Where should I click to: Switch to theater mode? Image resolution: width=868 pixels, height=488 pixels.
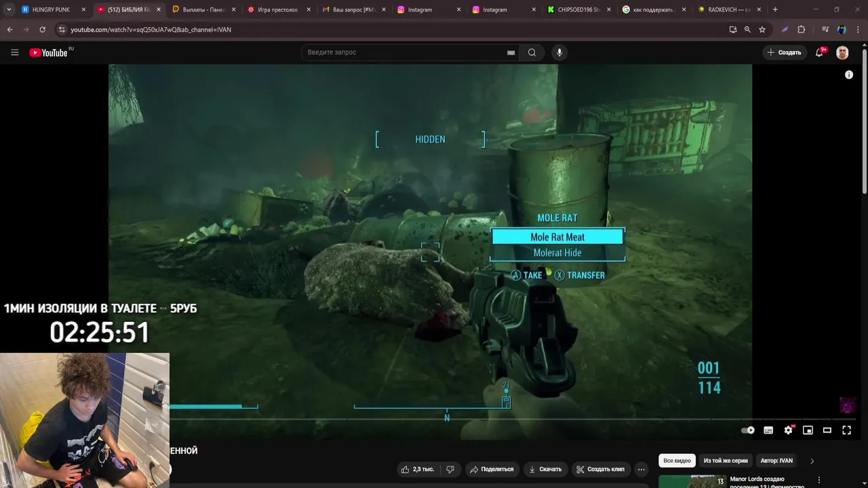tap(827, 430)
